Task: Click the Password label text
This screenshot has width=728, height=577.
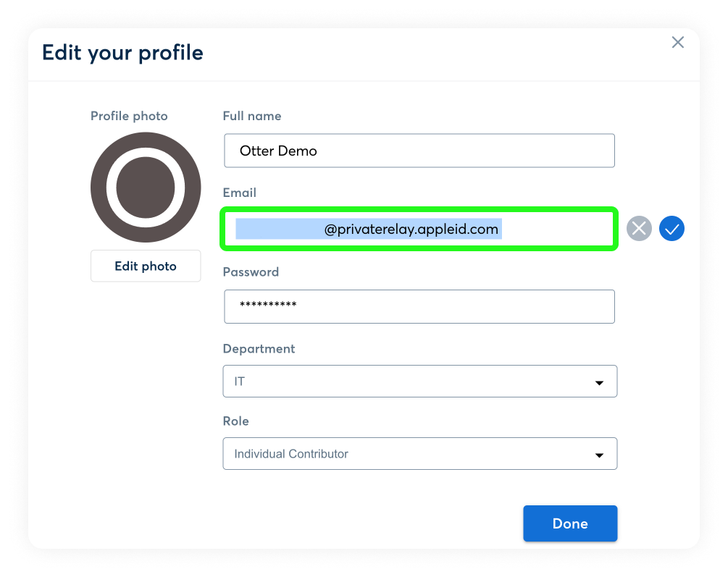Action: coord(251,272)
